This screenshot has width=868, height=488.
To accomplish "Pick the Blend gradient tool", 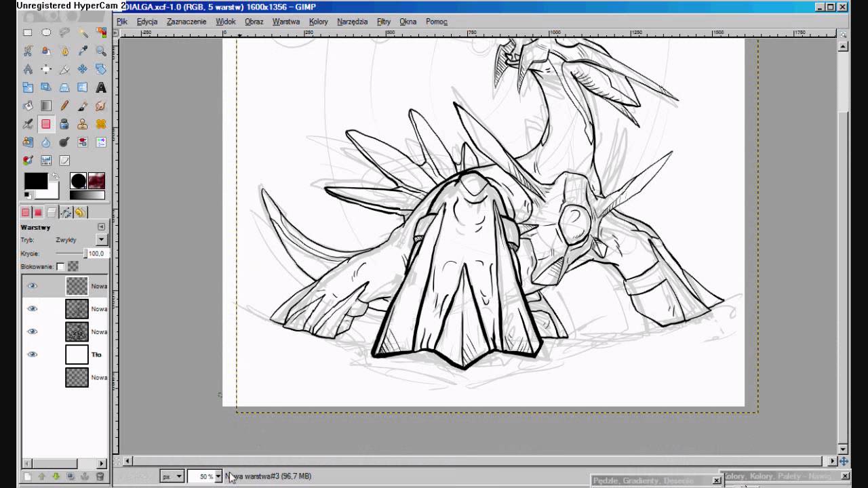I will [46, 106].
